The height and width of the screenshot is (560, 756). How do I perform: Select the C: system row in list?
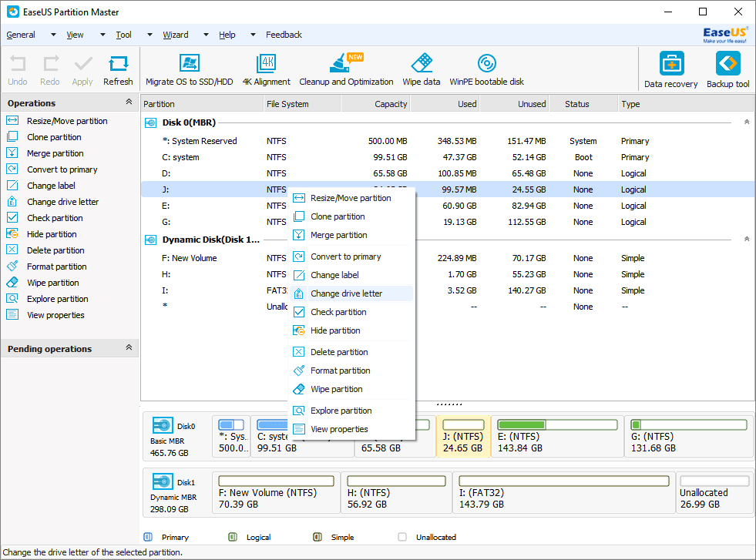(448, 157)
